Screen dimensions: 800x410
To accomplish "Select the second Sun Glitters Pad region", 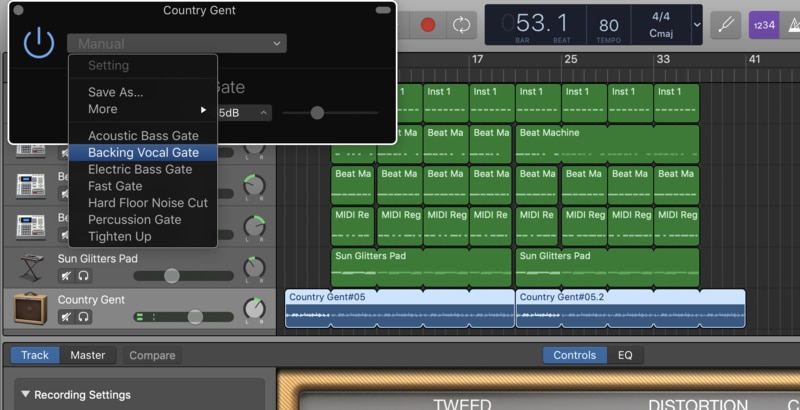I will point(607,267).
